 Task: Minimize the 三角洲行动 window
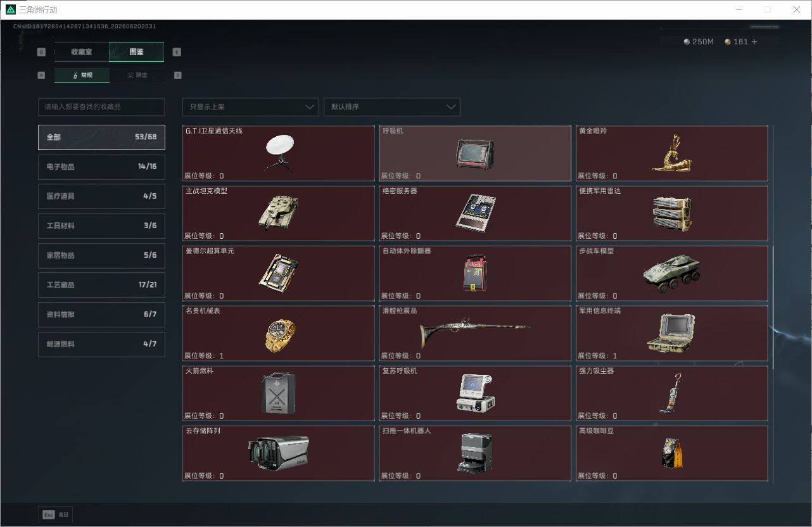[739, 10]
